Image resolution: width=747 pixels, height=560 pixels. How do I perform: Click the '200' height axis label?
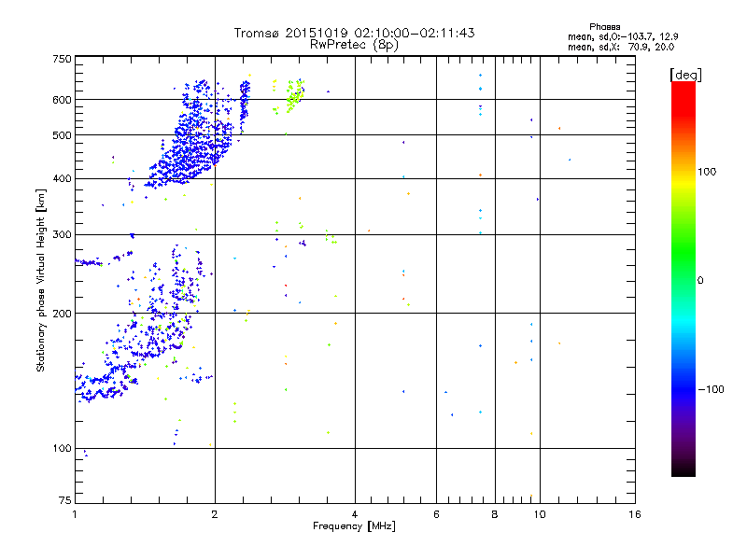click(x=63, y=314)
